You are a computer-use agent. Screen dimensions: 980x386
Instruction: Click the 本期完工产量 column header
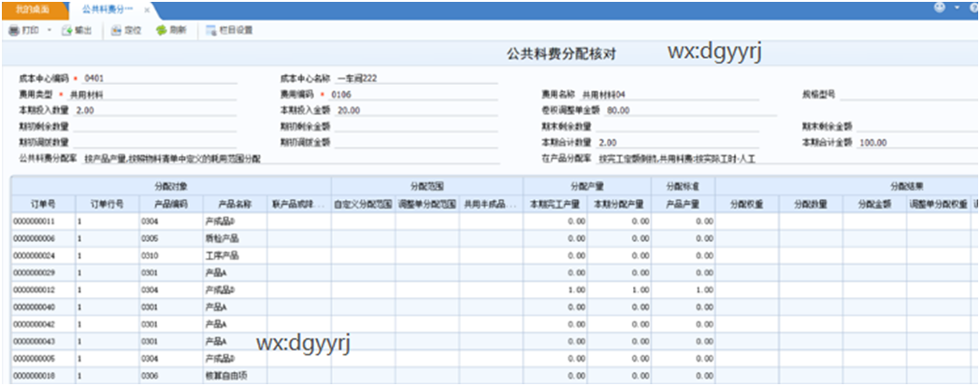click(555, 205)
